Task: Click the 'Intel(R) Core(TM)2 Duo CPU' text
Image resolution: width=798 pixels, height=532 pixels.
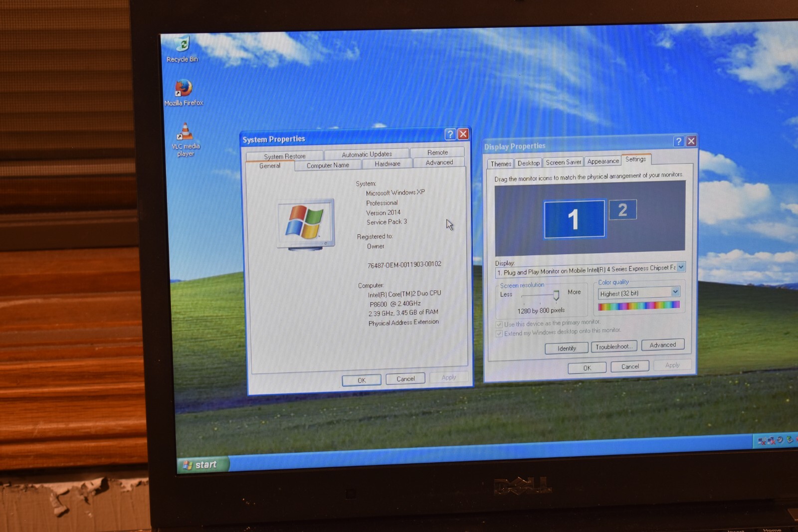Action: 404,294
